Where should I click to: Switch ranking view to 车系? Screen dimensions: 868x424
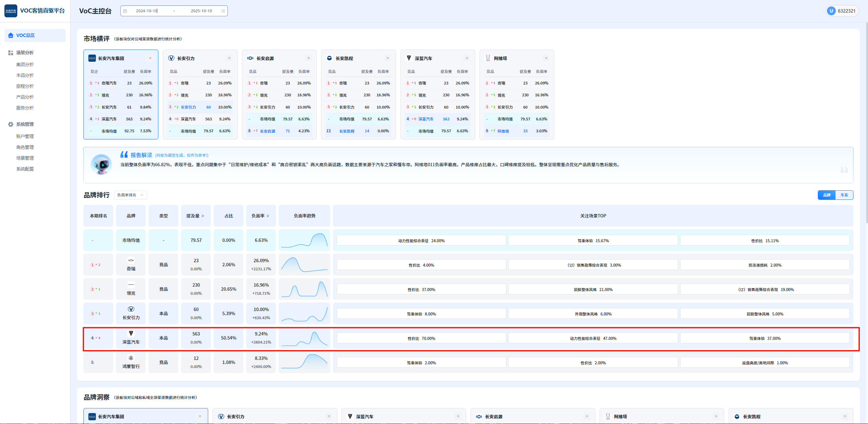click(844, 195)
